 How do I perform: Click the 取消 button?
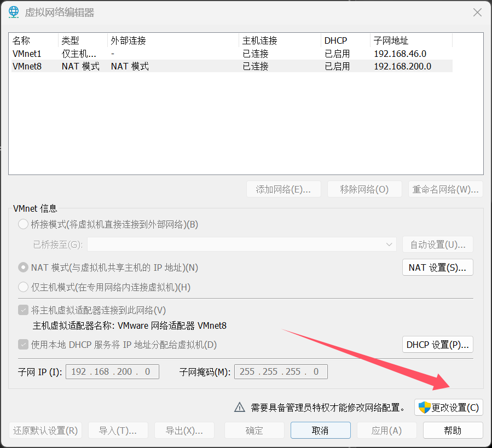pos(320,430)
